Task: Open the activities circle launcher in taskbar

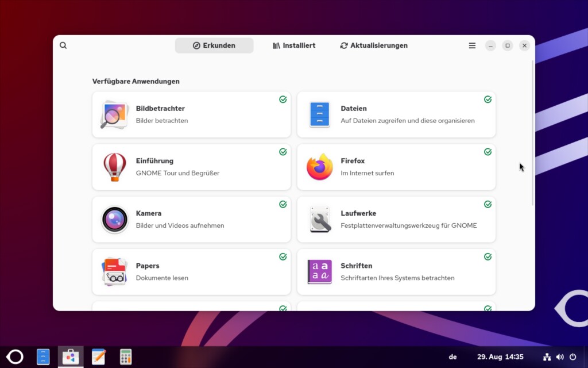Action: (x=15, y=356)
